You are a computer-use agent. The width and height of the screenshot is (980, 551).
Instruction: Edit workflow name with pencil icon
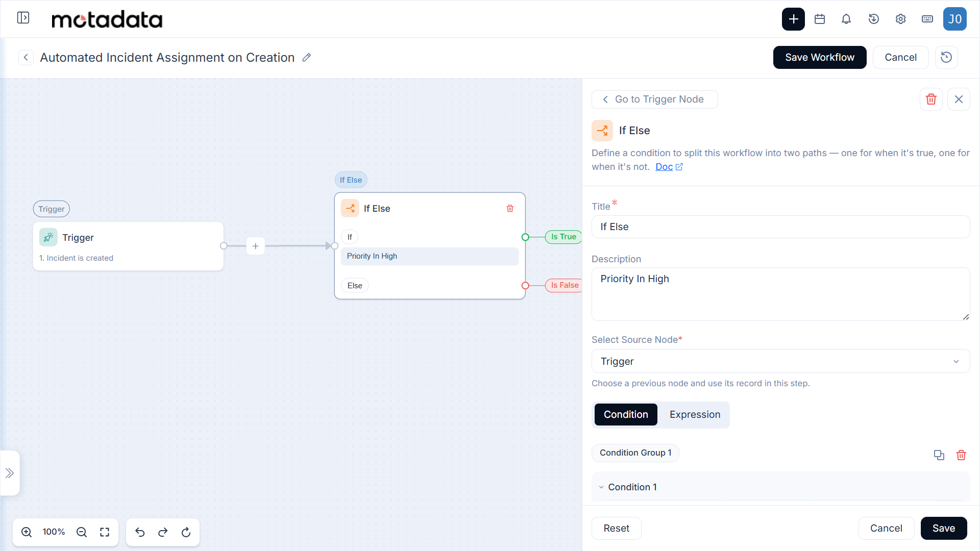[x=306, y=58]
